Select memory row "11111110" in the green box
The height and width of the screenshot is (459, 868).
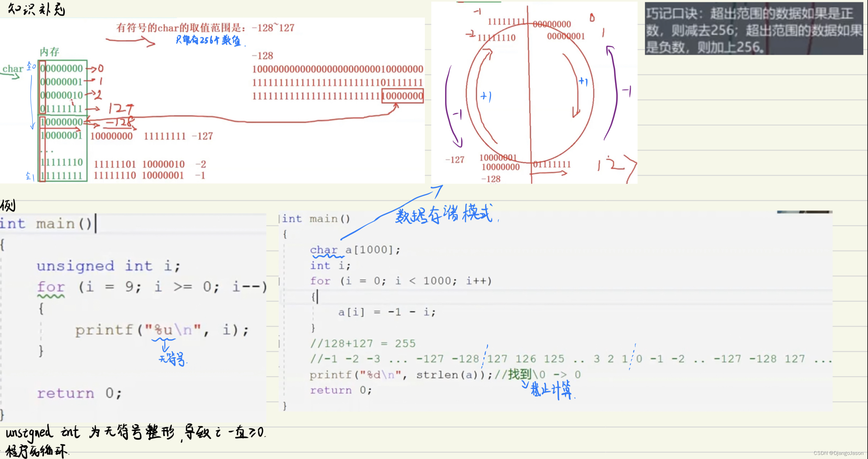(61, 162)
